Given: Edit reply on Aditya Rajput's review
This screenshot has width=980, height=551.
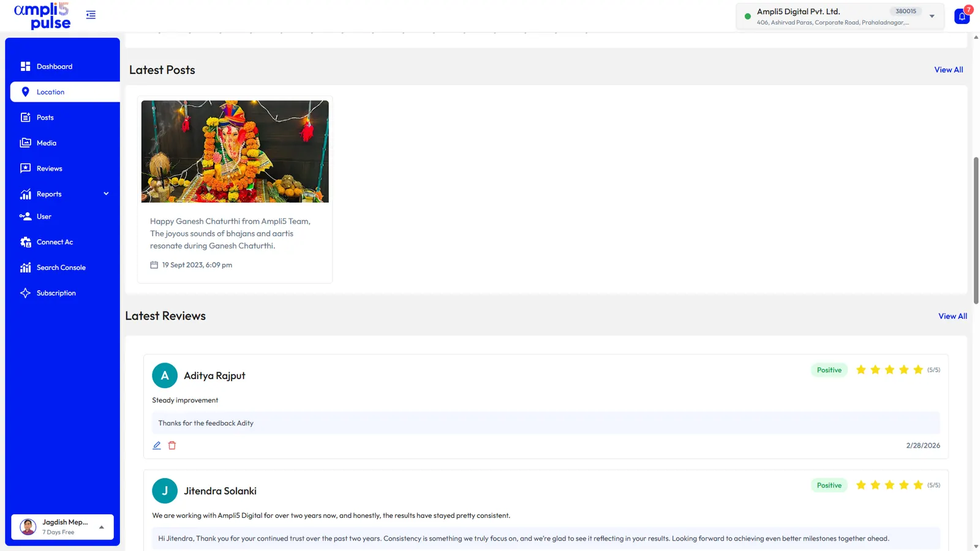Looking at the screenshot, I should (x=157, y=446).
